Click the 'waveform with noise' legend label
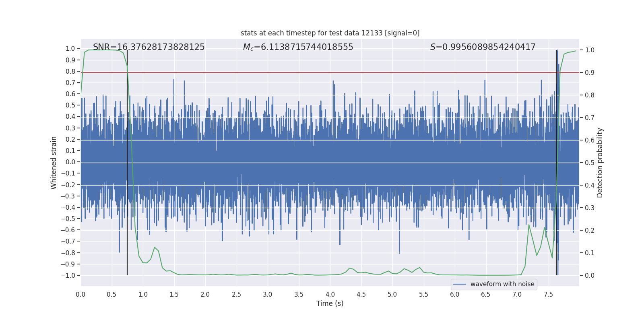The height and width of the screenshot is (322, 644). [x=502, y=284]
